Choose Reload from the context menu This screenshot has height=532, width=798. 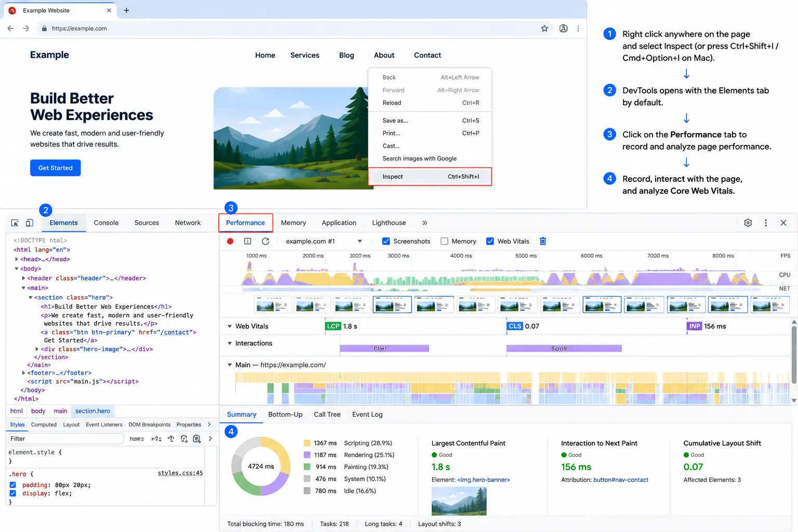point(430,103)
